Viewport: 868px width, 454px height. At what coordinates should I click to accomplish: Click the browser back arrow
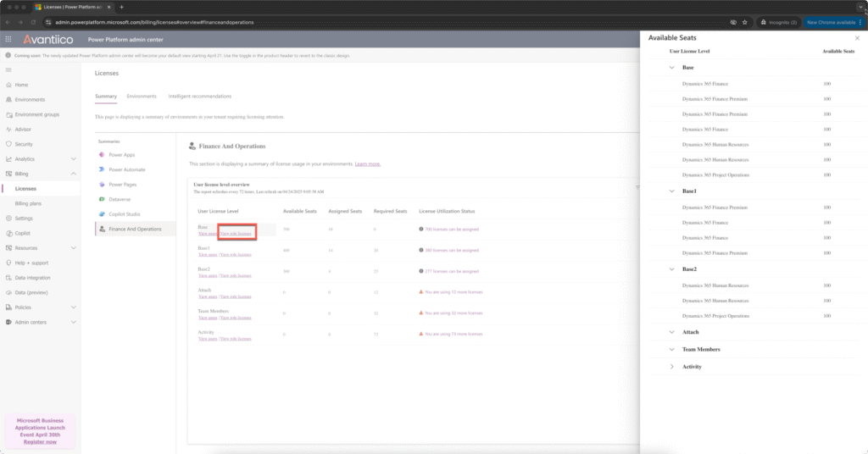(8, 22)
